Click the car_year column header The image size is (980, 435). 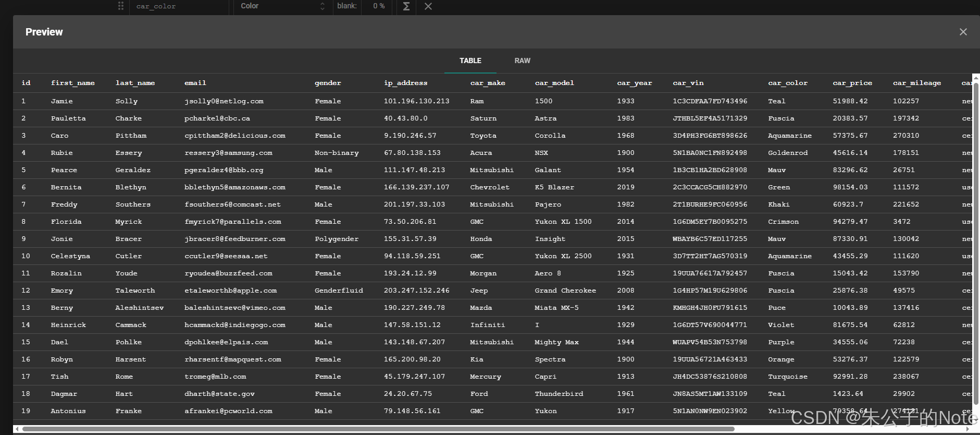(635, 83)
